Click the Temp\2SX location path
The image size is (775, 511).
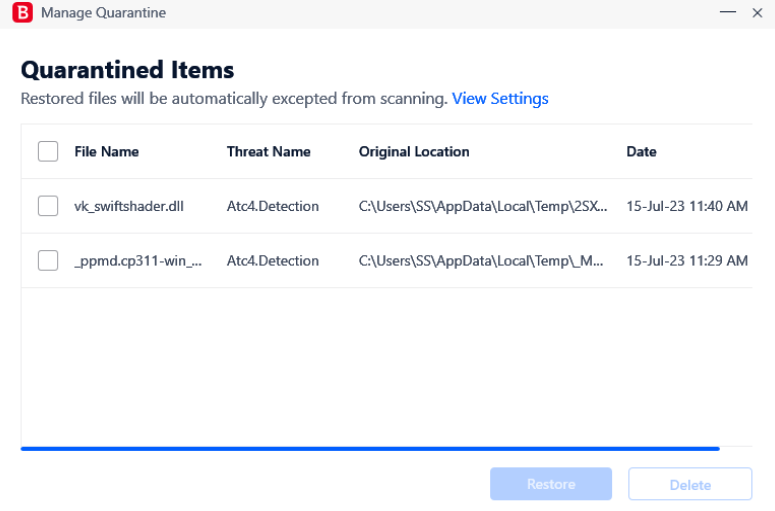coord(482,207)
